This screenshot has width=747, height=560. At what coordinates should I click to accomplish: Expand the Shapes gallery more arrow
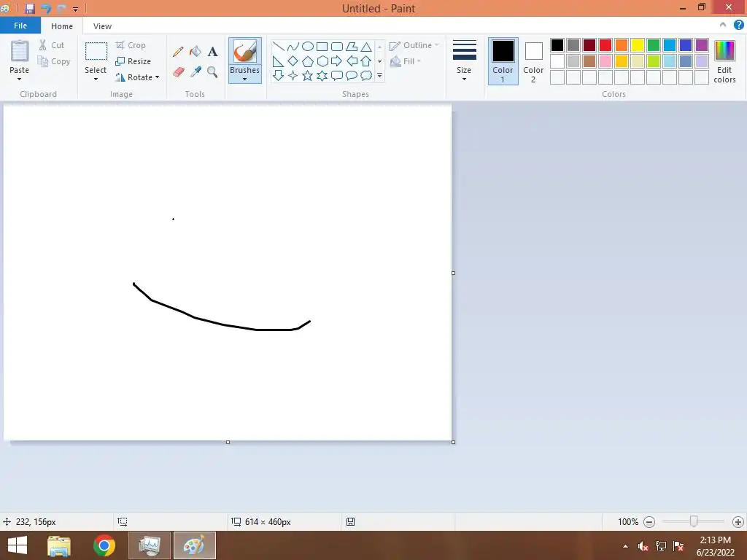[x=379, y=75]
